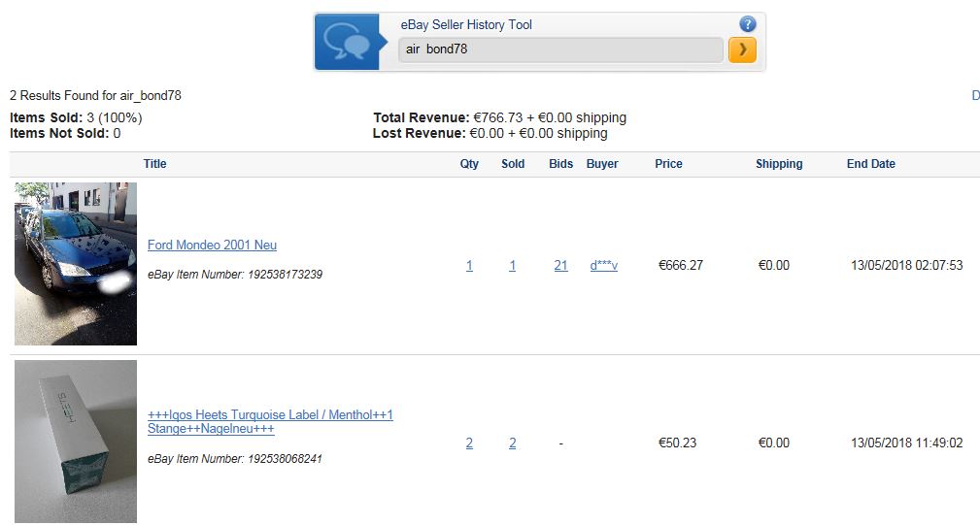
Task: Click the blue chat bubbles logo
Action: click(x=347, y=42)
